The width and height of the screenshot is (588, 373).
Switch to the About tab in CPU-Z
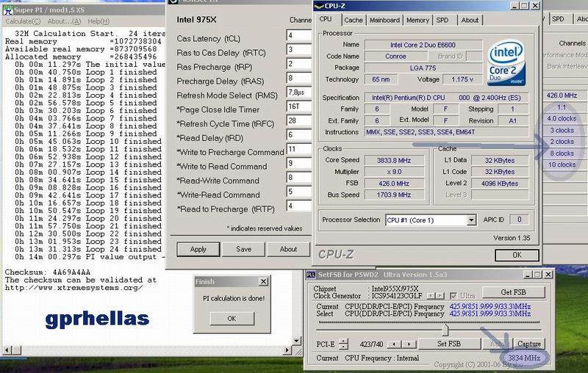pos(470,21)
